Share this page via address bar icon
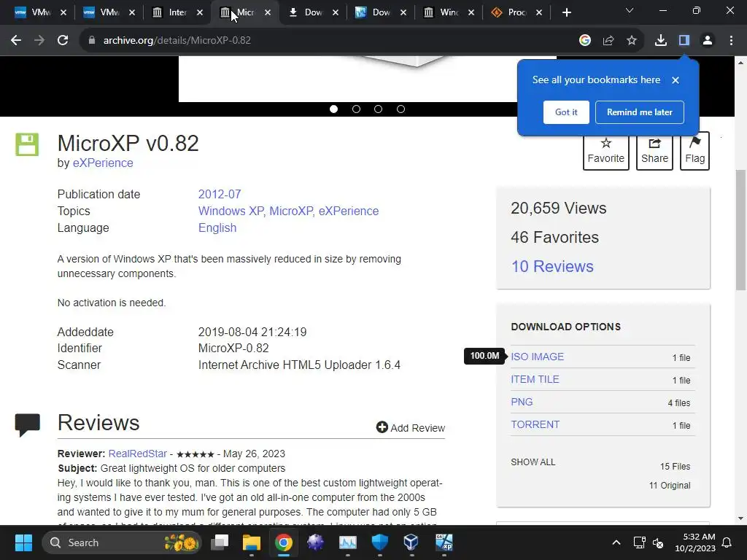 608,41
